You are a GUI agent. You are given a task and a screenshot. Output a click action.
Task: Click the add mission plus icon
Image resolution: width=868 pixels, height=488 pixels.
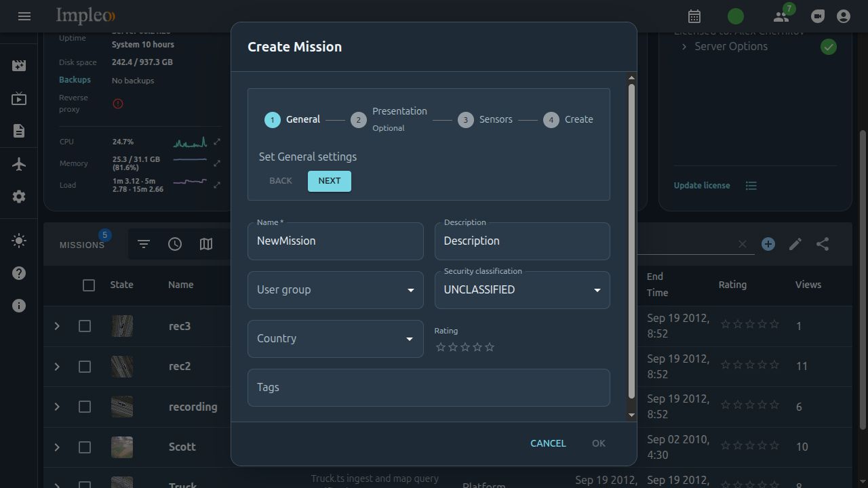click(x=768, y=244)
